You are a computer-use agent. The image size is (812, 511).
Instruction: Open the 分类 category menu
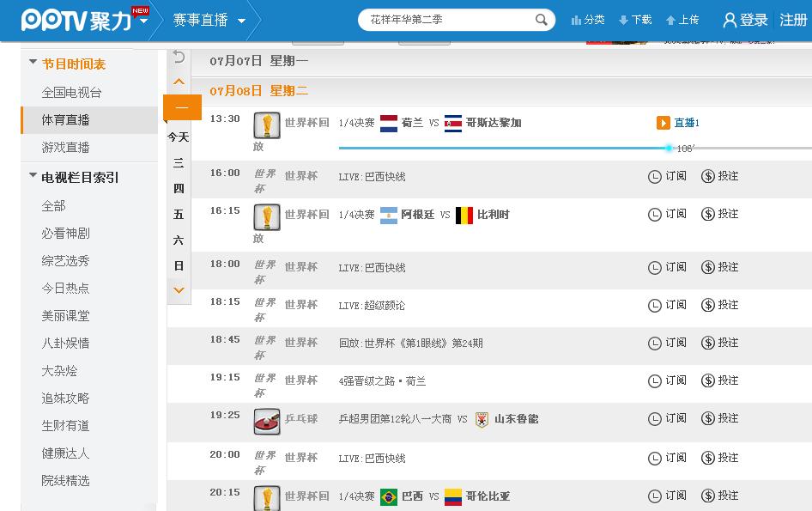[x=588, y=20]
